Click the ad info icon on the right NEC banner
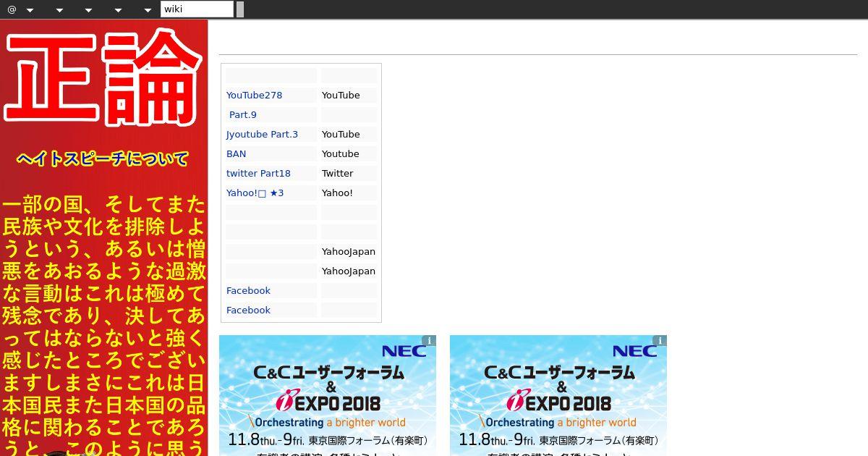This screenshot has height=456, width=868. [x=660, y=341]
